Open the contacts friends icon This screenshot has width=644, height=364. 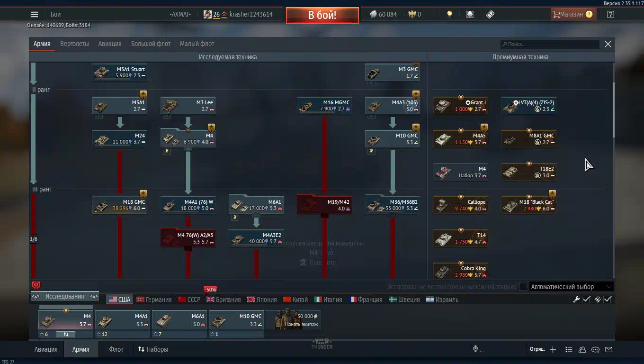click(x=582, y=350)
